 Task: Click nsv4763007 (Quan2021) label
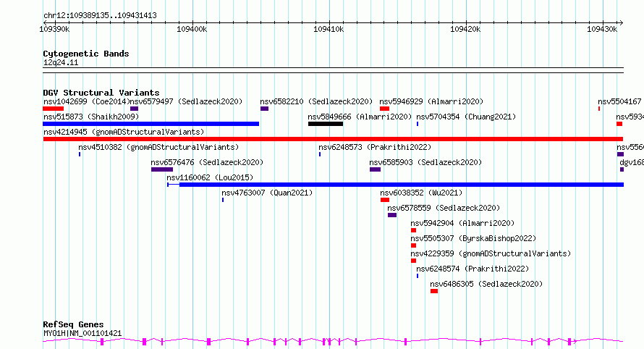click(x=267, y=193)
